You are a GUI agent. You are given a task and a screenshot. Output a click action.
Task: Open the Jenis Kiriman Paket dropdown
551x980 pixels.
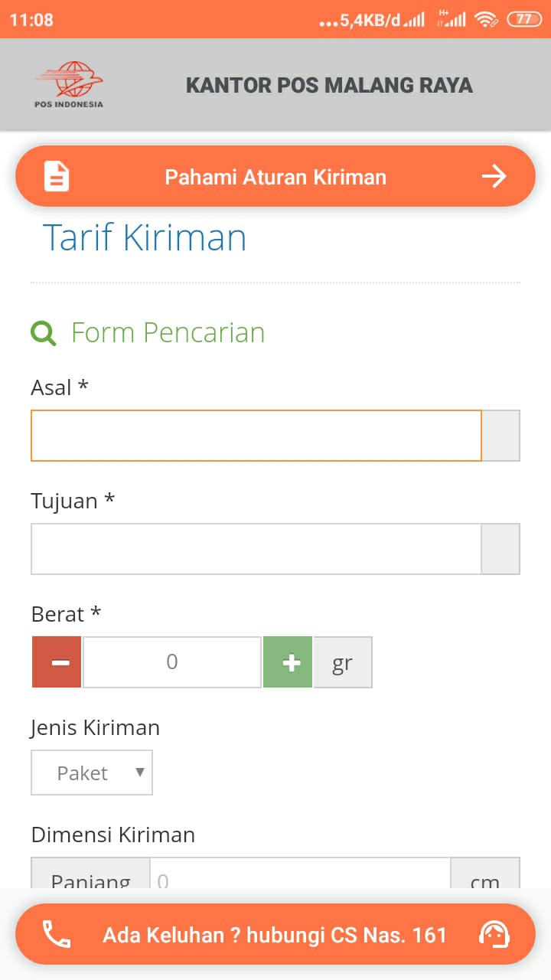[x=92, y=773]
